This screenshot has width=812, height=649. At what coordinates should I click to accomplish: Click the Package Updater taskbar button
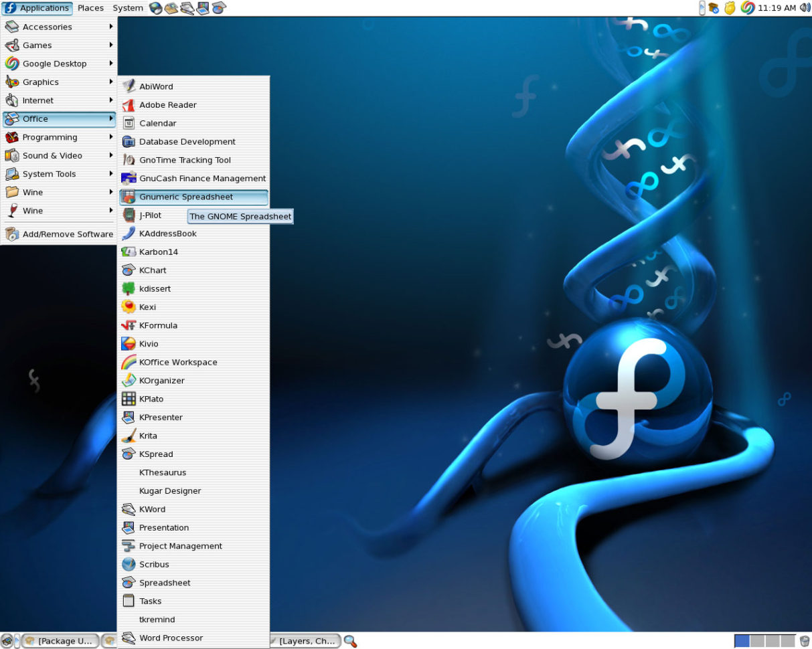pos(60,641)
